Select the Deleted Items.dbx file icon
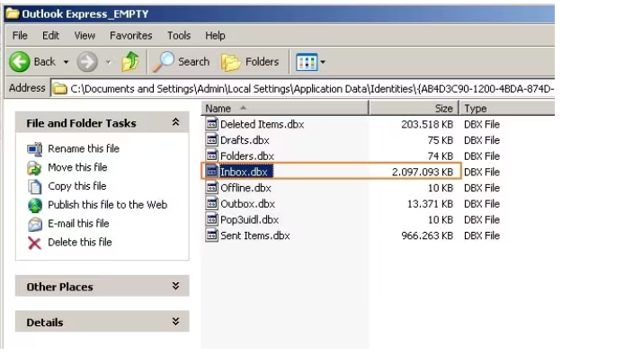This screenshot has width=624, height=364. pyautogui.click(x=211, y=124)
